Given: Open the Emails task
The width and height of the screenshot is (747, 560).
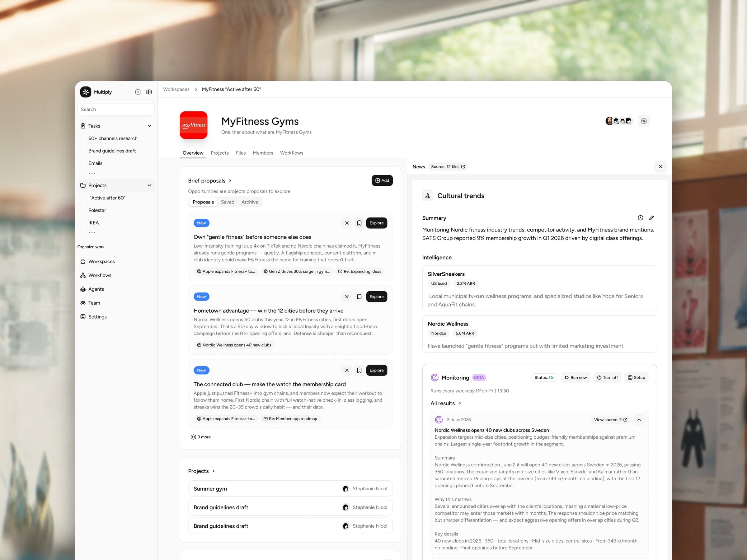Looking at the screenshot, I should pos(95,163).
